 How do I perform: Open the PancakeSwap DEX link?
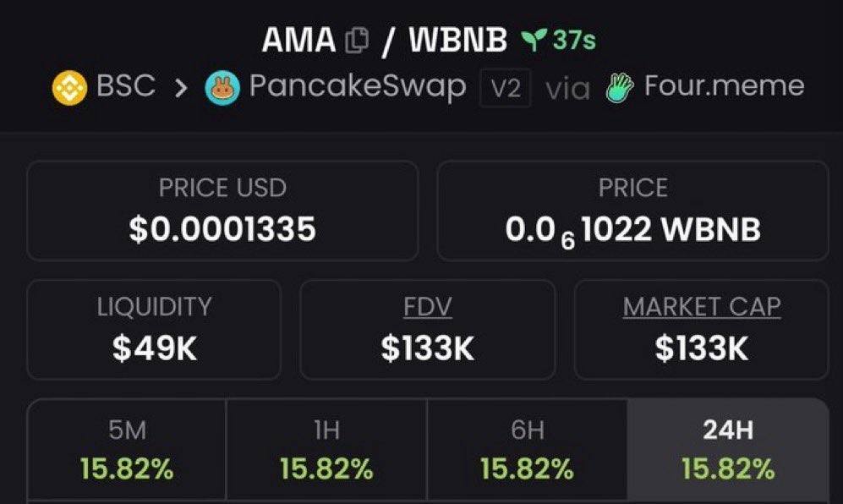point(357,87)
